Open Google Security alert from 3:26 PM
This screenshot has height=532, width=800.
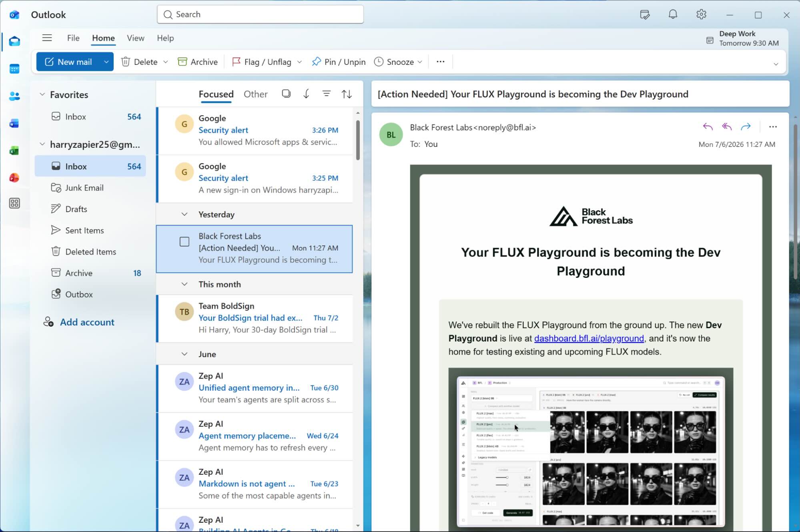pos(255,130)
